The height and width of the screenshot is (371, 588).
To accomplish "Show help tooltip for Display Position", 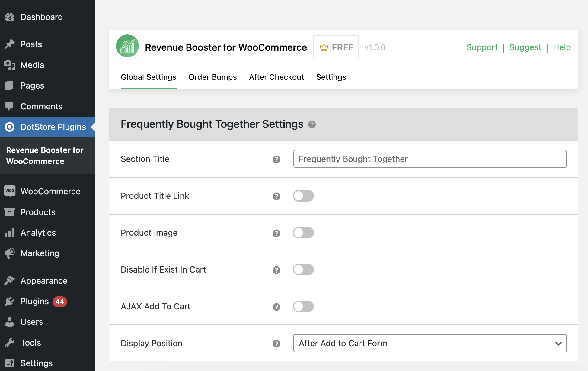I will [x=276, y=344].
